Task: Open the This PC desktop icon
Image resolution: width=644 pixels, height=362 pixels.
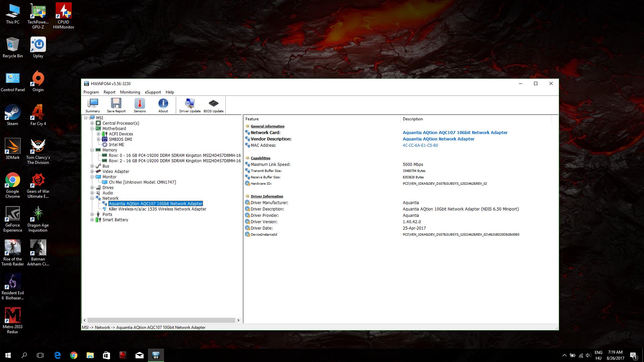Action: click(x=13, y=14)
